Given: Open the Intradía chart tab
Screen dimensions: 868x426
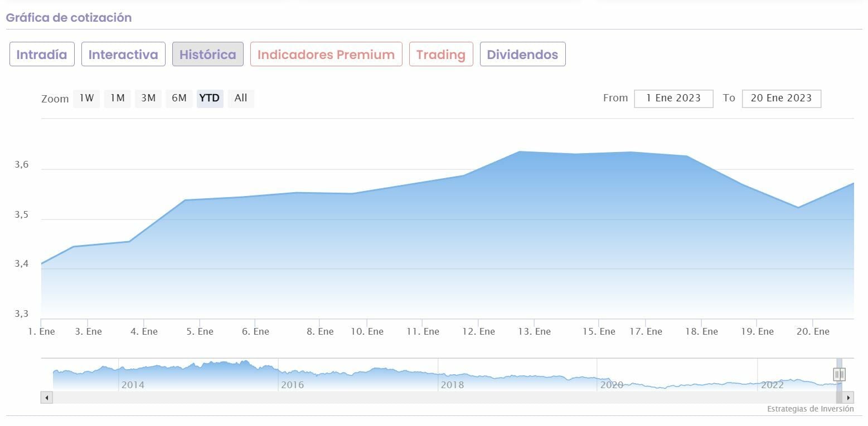Looking at the screenshot, I should [42, 55].
